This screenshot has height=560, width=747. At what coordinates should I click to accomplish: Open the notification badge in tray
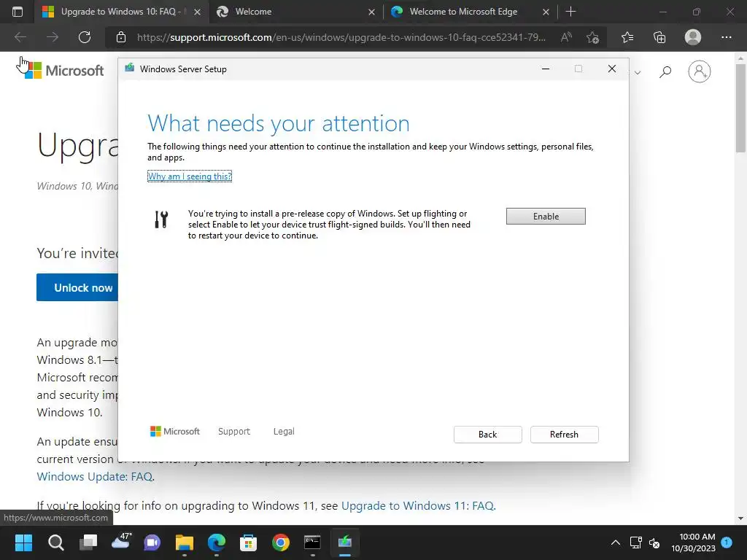727,542
